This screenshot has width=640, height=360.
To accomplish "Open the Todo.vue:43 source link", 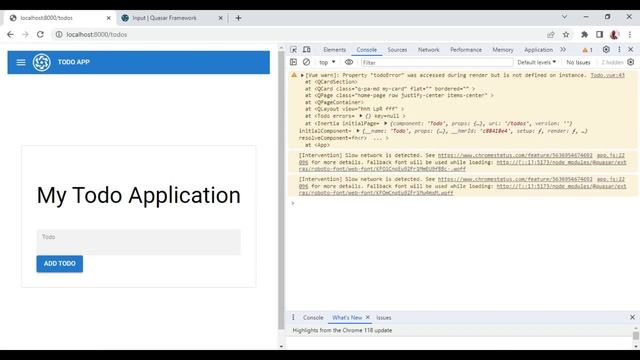I will click(607, 75).
